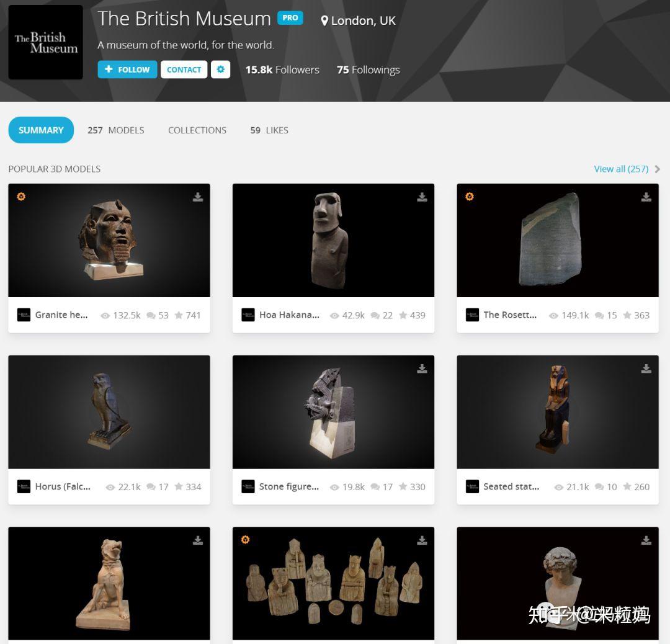Like Hoa Hakananai'a via the 439 star
670x644 pixels.
(403, 315)
